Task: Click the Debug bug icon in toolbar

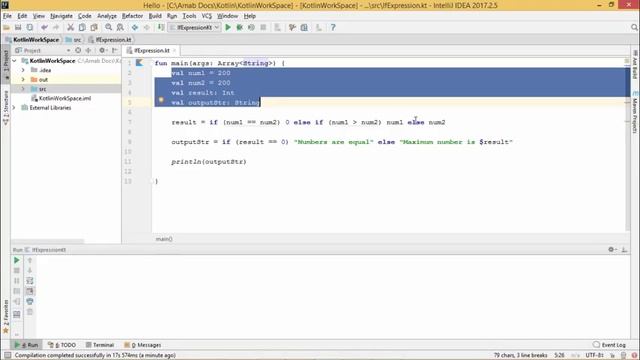Action: click(x=240, y=27)
